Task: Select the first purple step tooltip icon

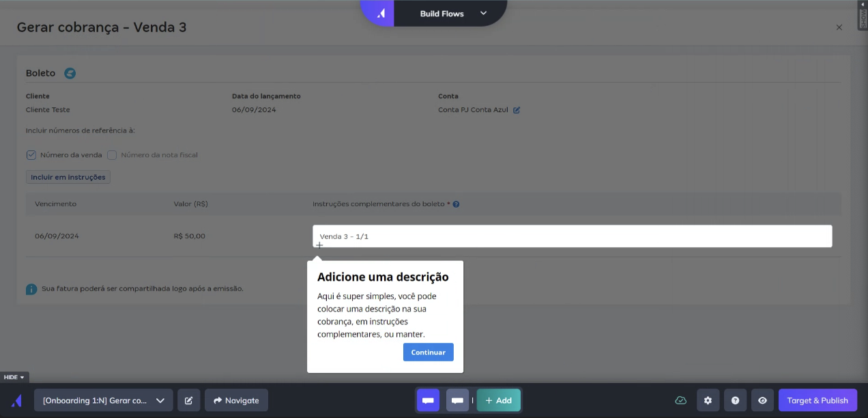Action: coord(428,400)
